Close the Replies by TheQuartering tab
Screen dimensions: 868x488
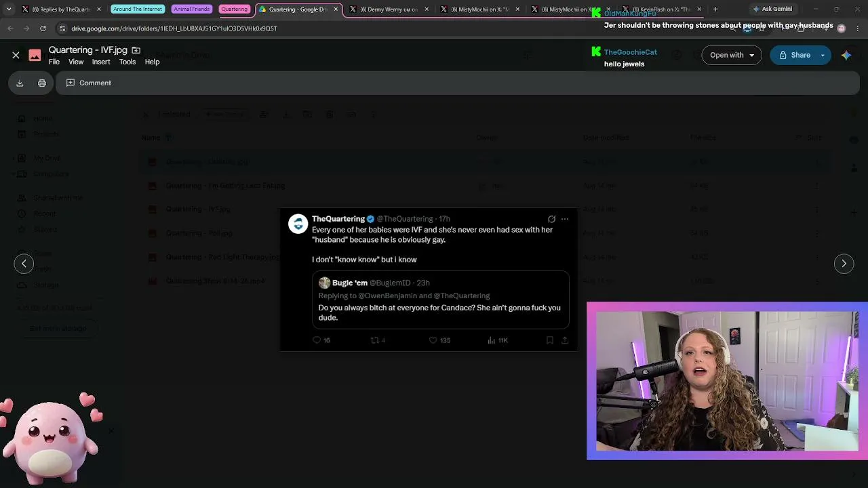coord(99,9)
